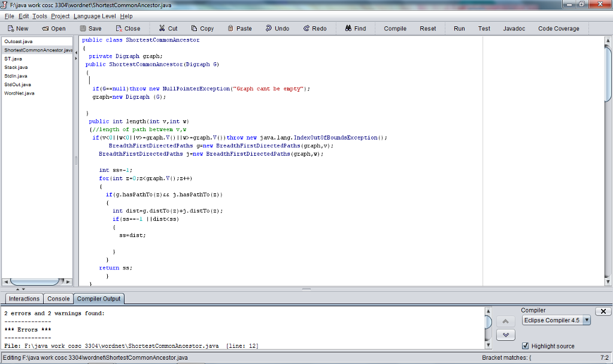Image resolution: width=613 pixels, height=364 pixels.
Task: Click the Find binoculars icon
Action: point(348,29)
